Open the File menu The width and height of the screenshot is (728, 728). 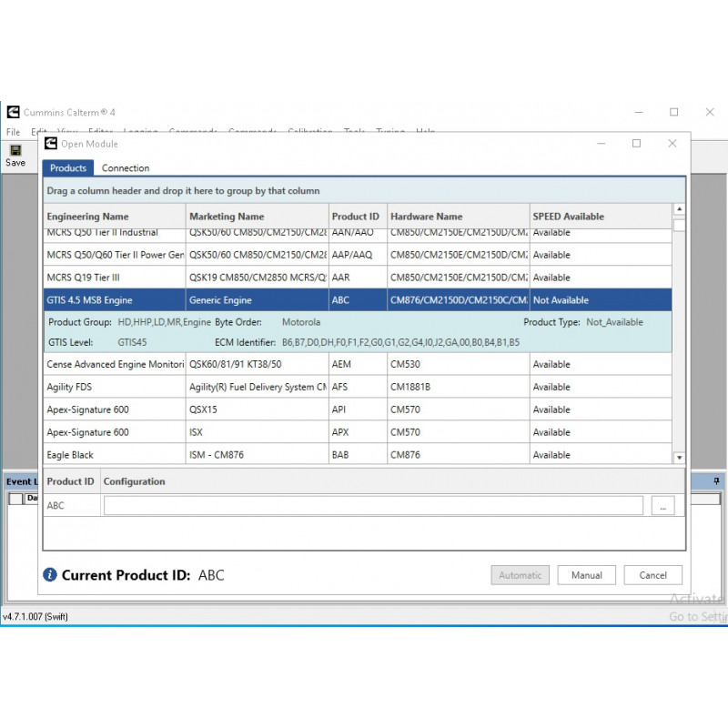[x=13, y=131]
